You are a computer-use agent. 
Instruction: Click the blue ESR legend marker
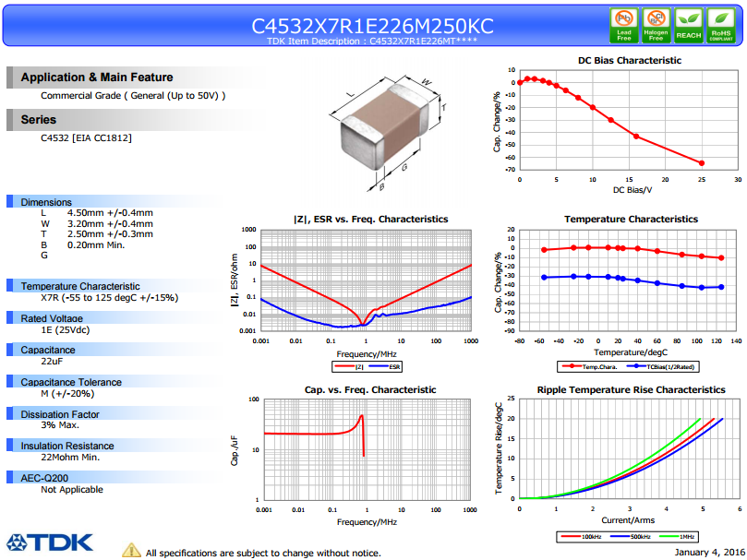pos(379,366)
